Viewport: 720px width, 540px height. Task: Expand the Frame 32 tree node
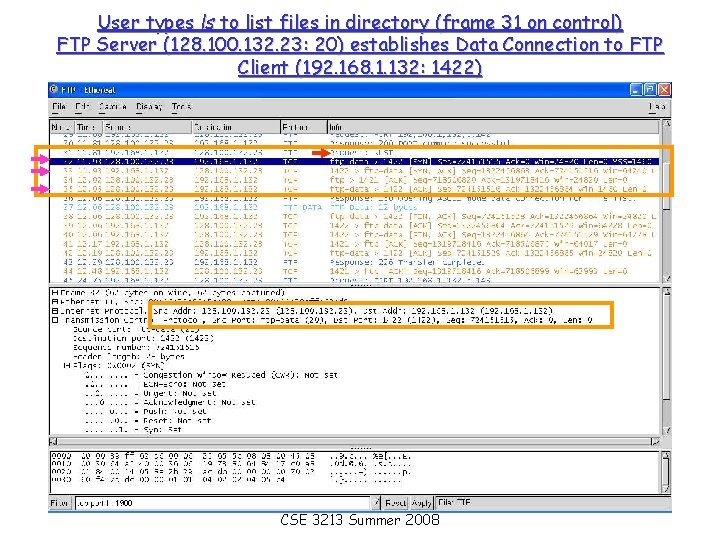(55, 292)
